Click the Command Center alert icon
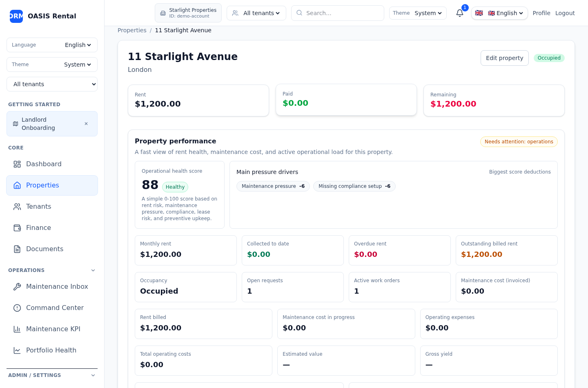 pyautogui.click(x=17, y=308)
